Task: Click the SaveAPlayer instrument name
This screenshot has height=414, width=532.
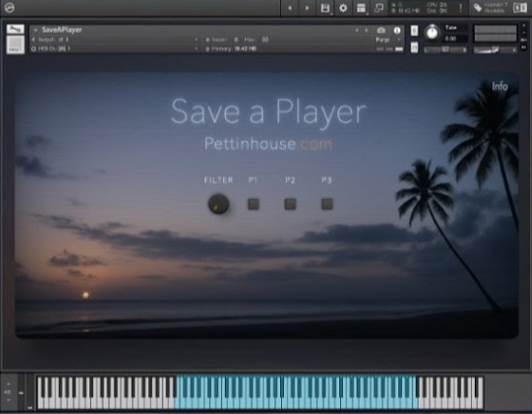Action: coord(62,30)
